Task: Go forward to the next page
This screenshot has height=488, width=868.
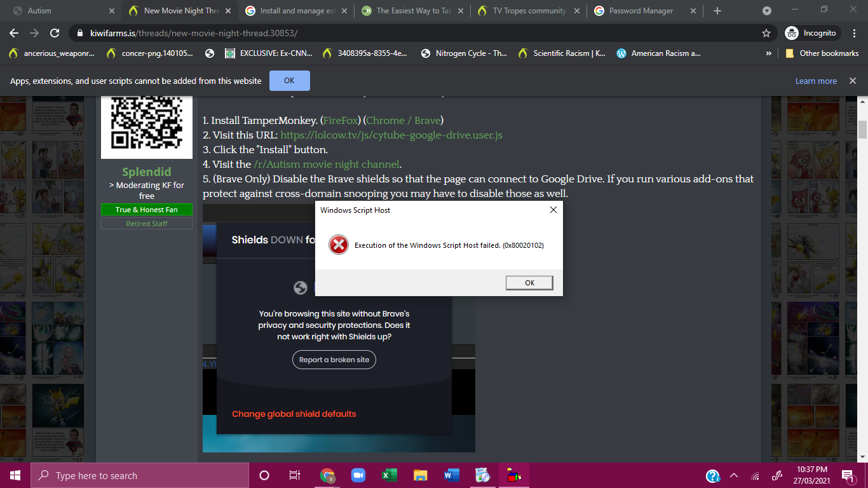Action: (34, 33)
